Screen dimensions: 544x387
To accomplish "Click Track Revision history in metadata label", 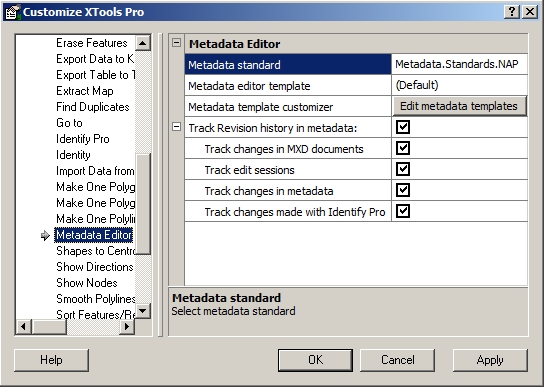I will (x=273, y=128).
